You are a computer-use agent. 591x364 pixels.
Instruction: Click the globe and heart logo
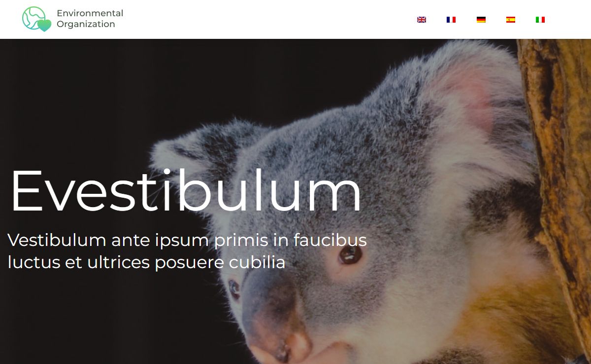[36, 19]
